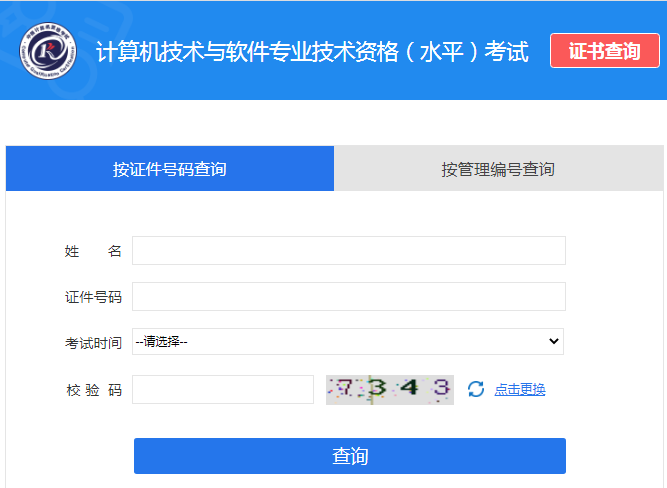Click the 点击更换 link to change captcha
The image size is (667, 488).
point(520,389)
